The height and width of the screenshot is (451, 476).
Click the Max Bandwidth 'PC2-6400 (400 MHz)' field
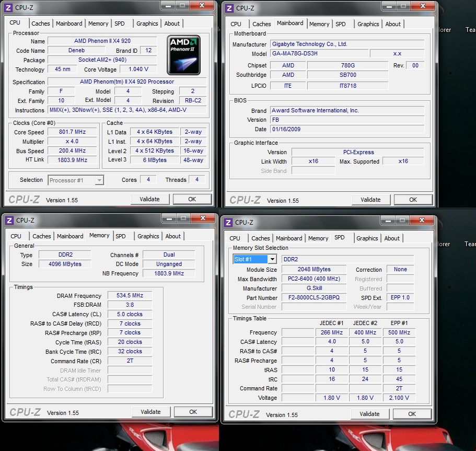click(314, 279)
